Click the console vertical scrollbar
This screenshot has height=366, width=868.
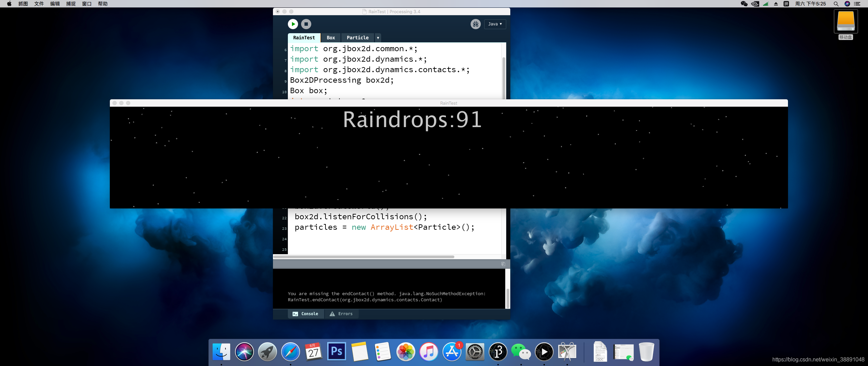[508, 298]
